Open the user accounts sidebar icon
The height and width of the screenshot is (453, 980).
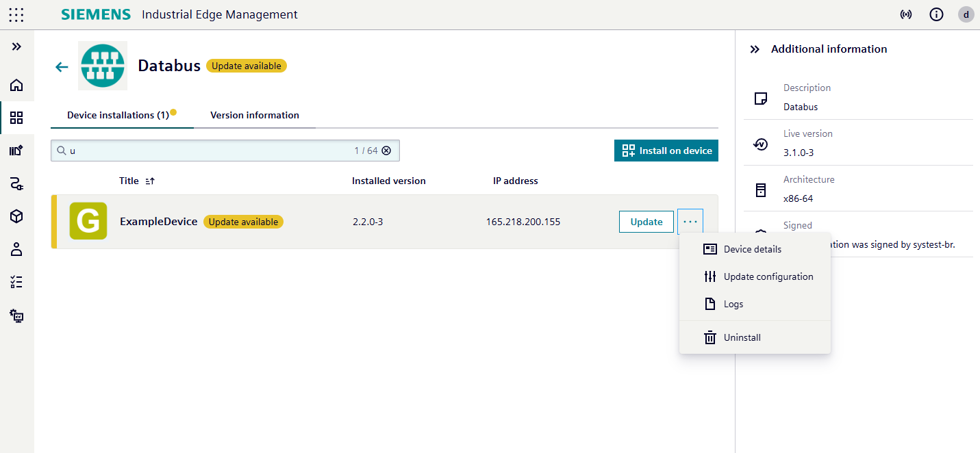click(16, 249)
